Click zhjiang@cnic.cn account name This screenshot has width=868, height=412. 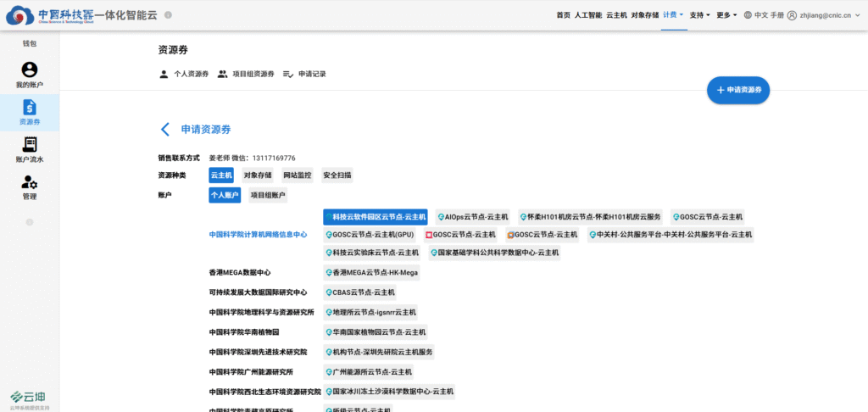click(x=826, y=15)
